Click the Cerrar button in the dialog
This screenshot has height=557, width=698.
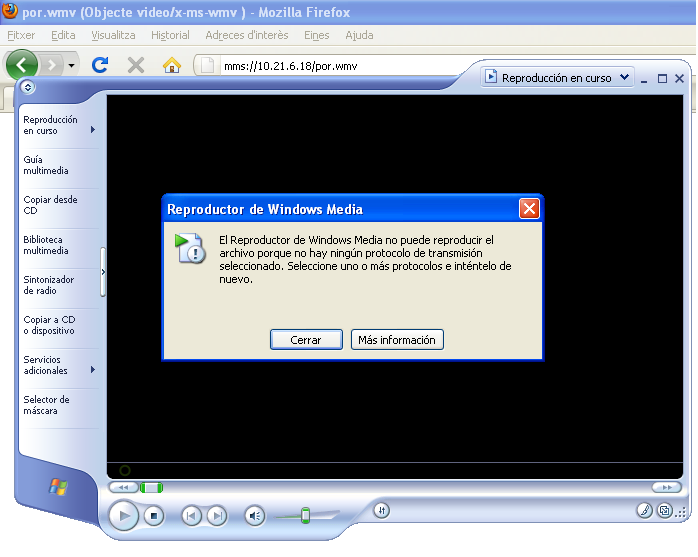click(306, 340)
